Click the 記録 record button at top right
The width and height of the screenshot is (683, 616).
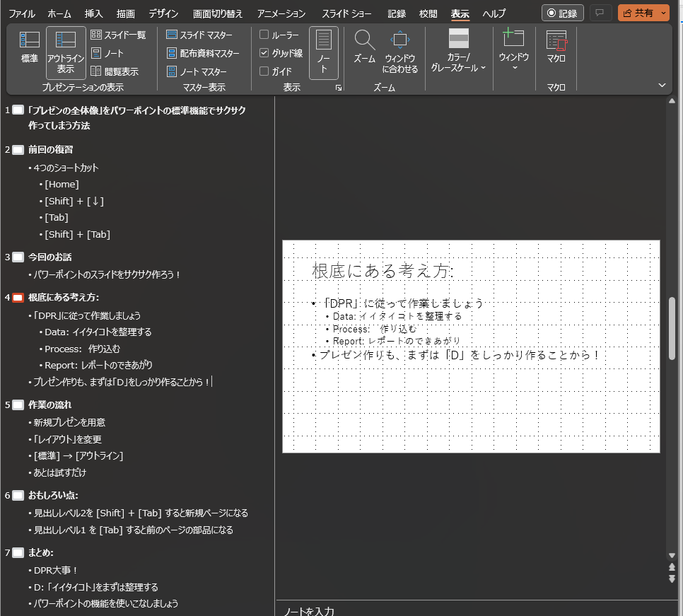click(x=563, y=13)
